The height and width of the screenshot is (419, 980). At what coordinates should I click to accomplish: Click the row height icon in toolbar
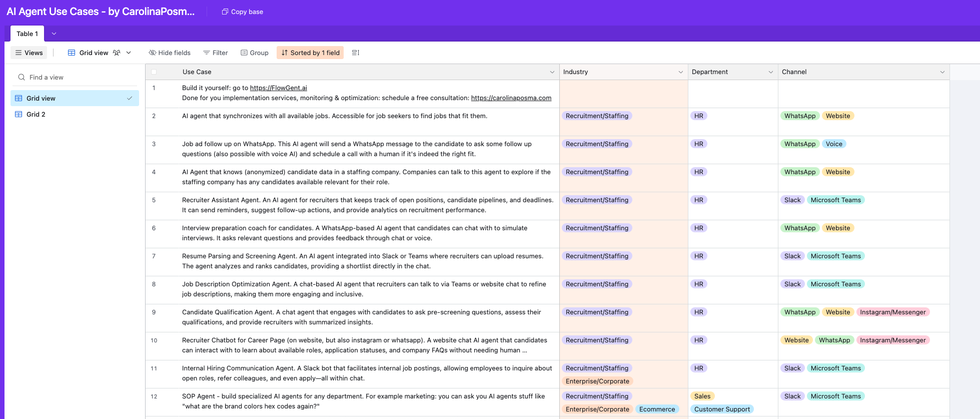tap(356, 53)
